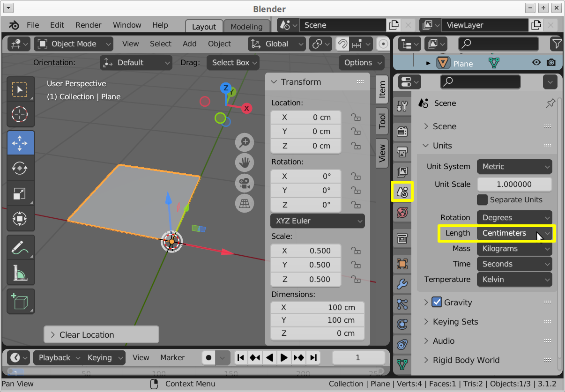
Task: Select the Measure tool
Action: (20, 272)
